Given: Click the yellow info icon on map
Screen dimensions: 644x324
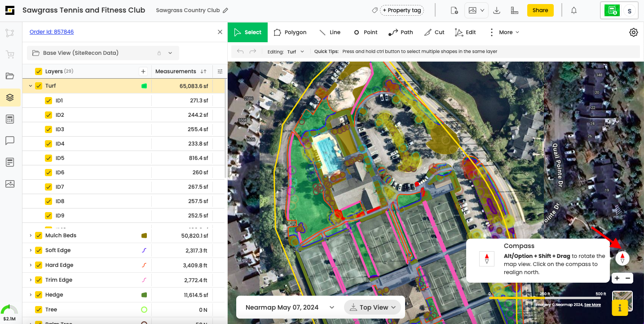Looking at the screenshot, I should click(x=620, y=308).
